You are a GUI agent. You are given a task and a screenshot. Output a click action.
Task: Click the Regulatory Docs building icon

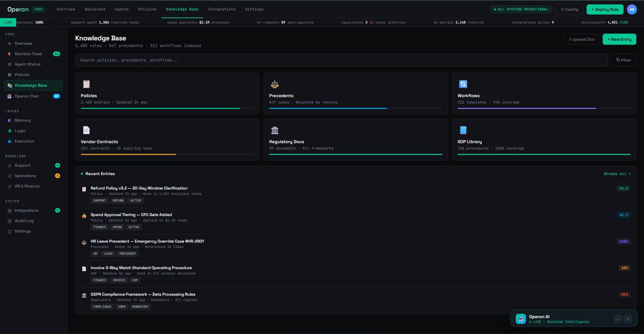pyautogui.click(x=275, y=130)
